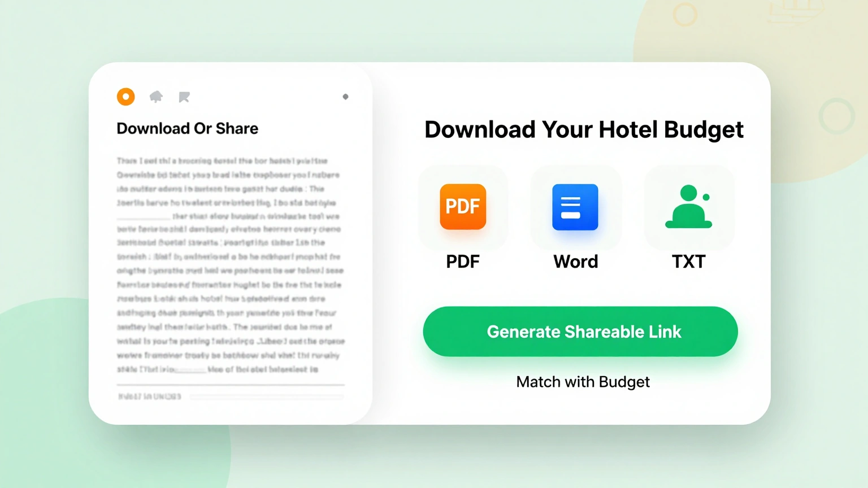Click the PDF label text

click(463, 262)
